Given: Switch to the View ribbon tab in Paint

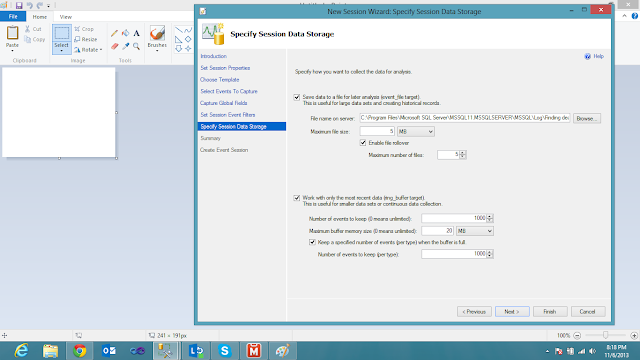Looking at the screenshot, I should tap(66, 17).
